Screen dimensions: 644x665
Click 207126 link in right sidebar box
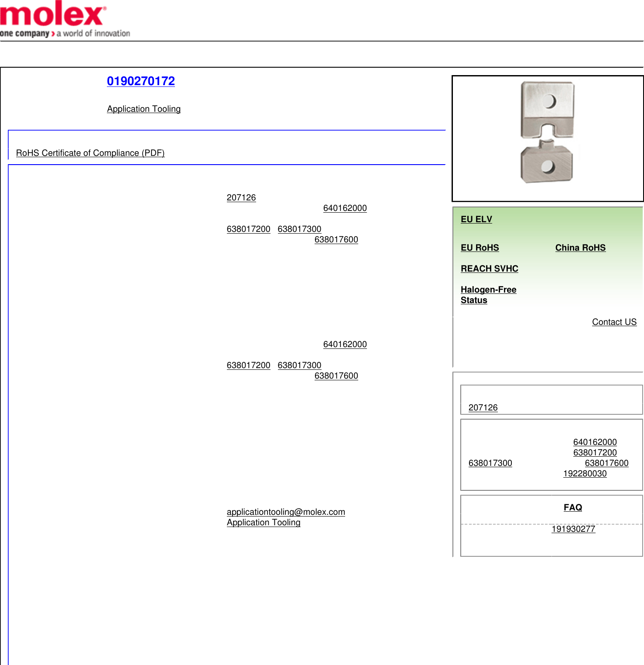tap(483, 407)
